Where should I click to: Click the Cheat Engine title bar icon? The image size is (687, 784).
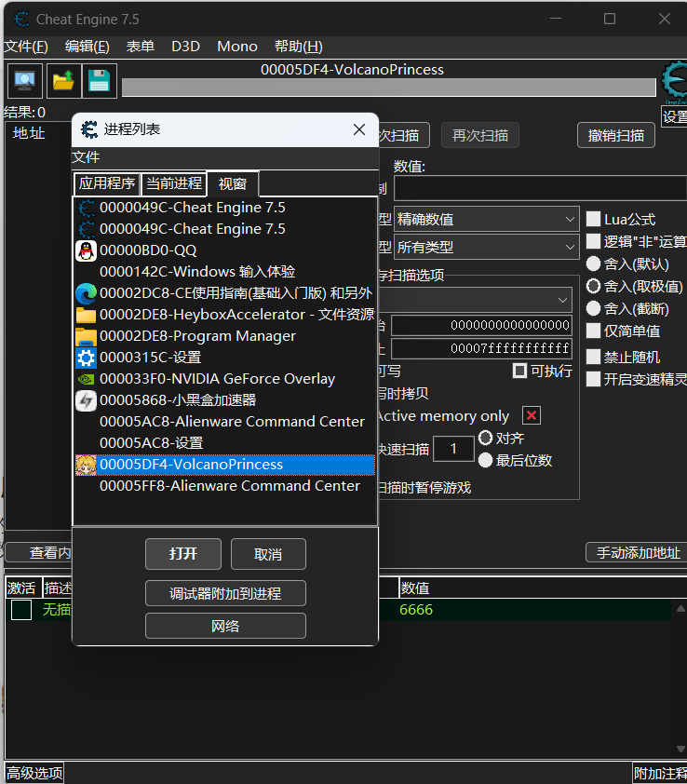point(21,19)
